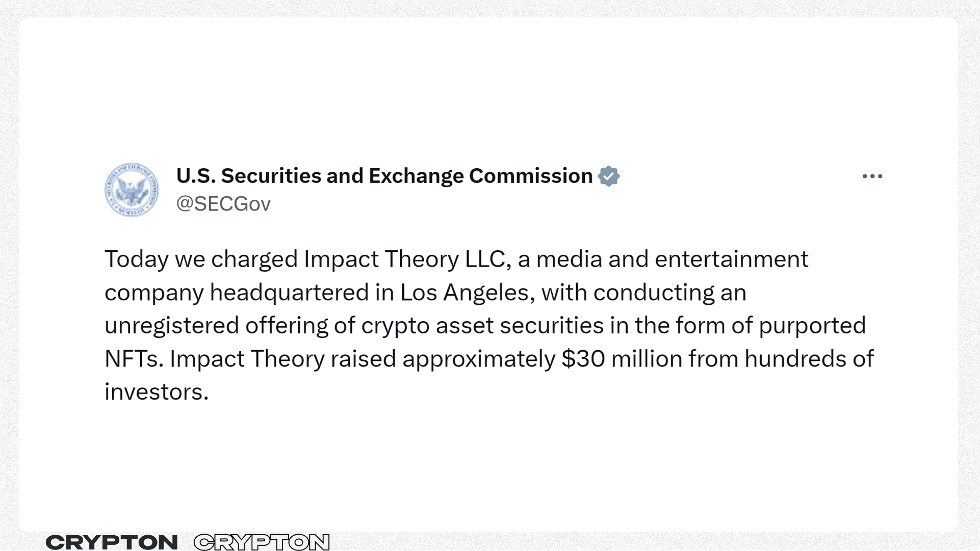Click the blue verified checkmark badge

click(609, 176)
